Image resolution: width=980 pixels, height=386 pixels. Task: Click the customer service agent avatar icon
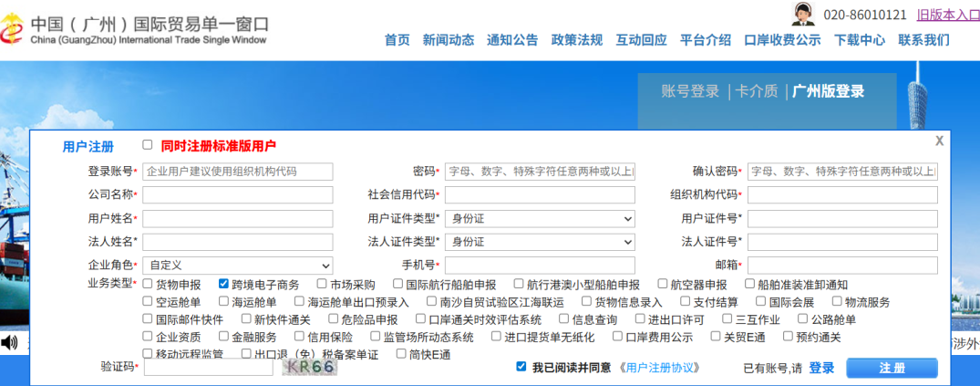pos(804,14)
